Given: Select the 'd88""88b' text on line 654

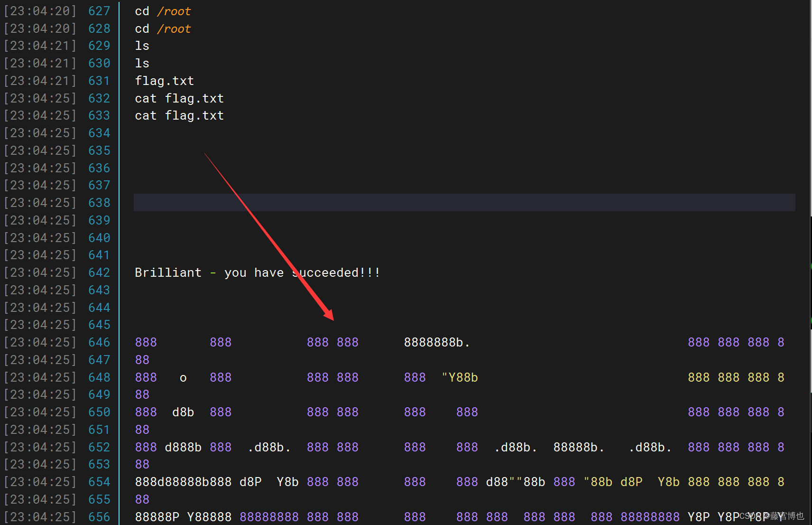Looking at the screenshot, I should [x=516, y=482].
